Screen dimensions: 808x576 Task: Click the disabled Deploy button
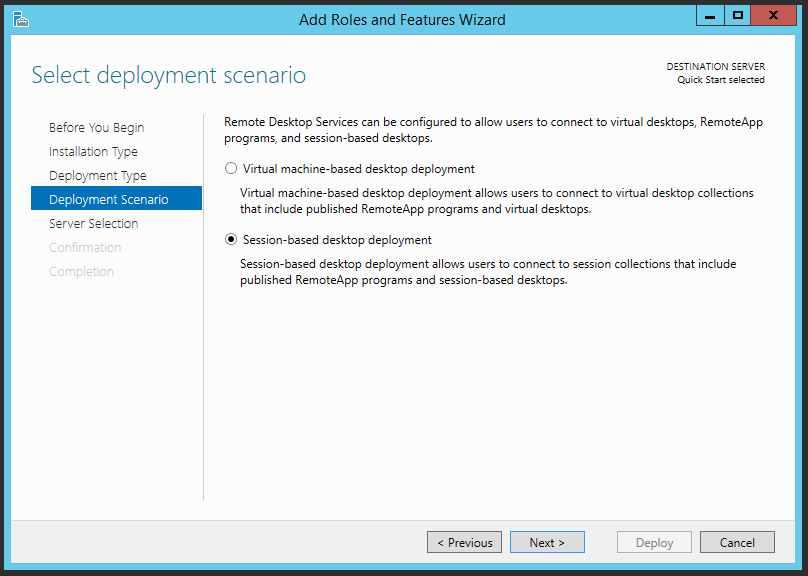[x=654, y=543]
